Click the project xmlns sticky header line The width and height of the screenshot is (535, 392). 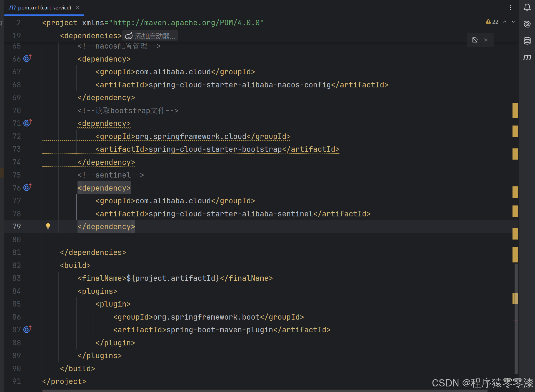(x=153, y=23)
